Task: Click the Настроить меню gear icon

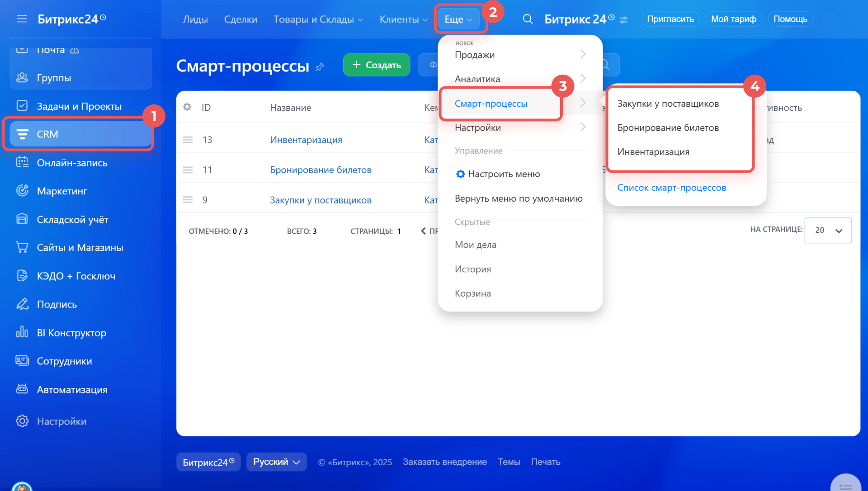Action: [460, 174]
